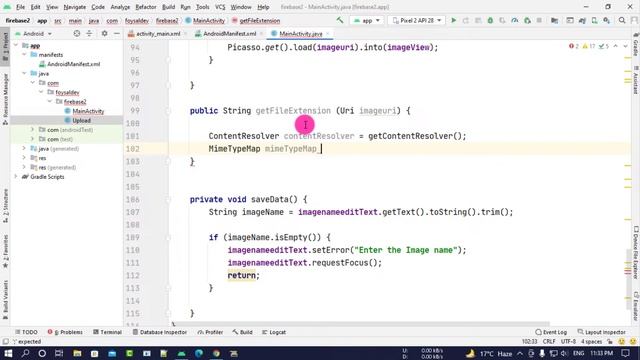
Task: Open the Refactor menu
Action: point(146,7)
